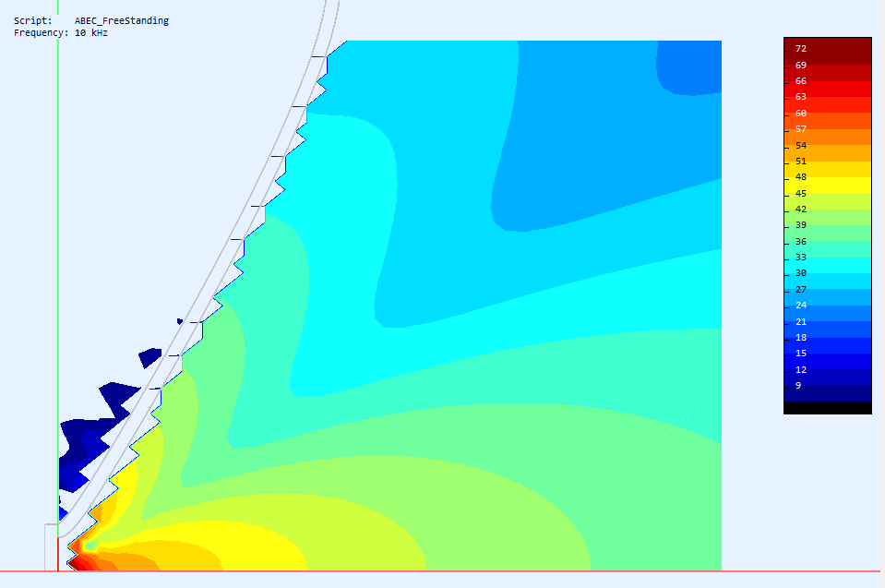Click the 15 legend value

(801, 353)
